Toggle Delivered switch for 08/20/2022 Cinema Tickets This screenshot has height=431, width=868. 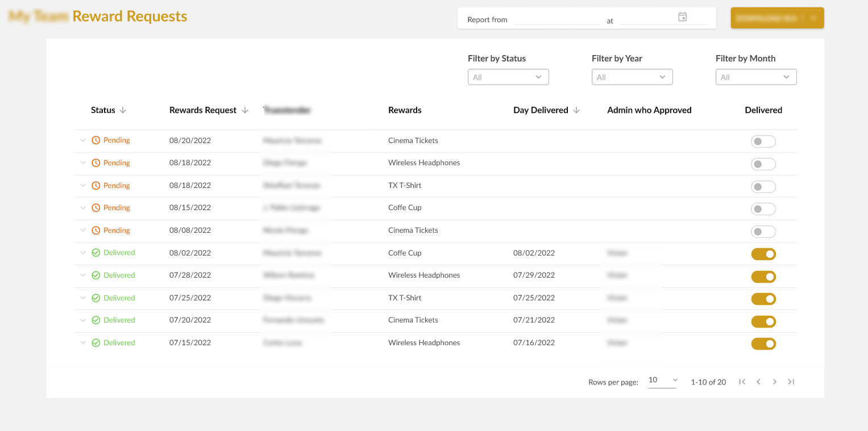(x=763, y=141)
